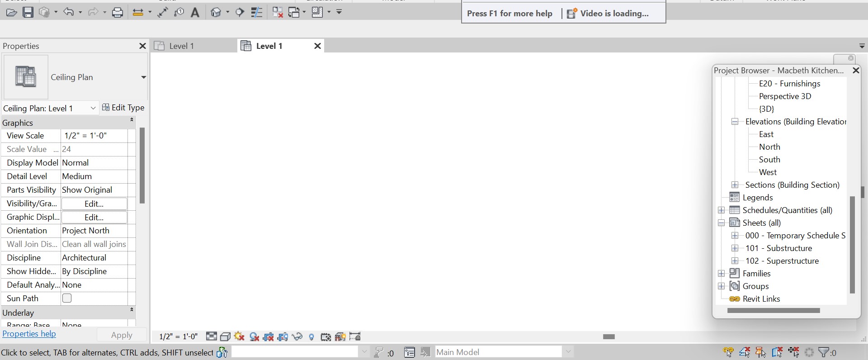
Task: Open the Ceiling Plan type selector dropdown
Action: (x=143, y=77)
